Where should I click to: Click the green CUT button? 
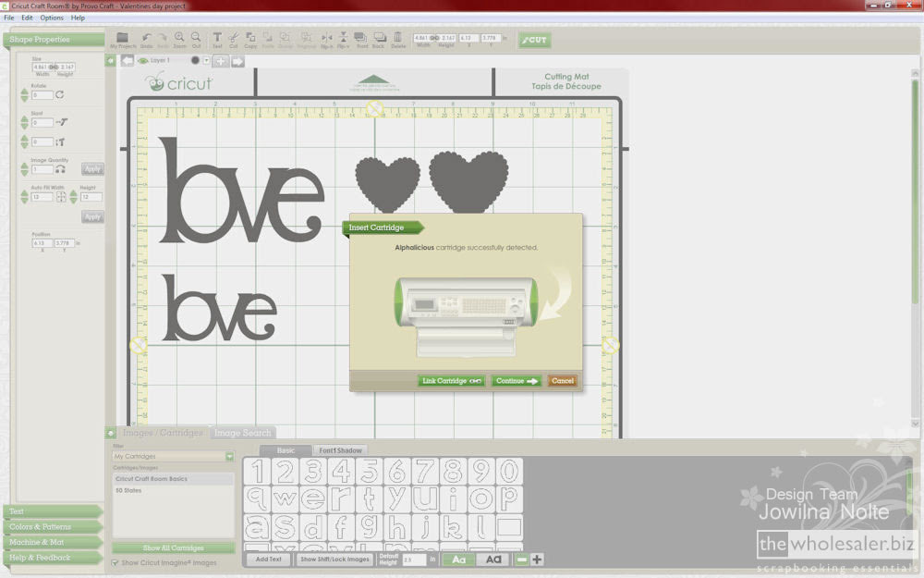coord(534,40)
